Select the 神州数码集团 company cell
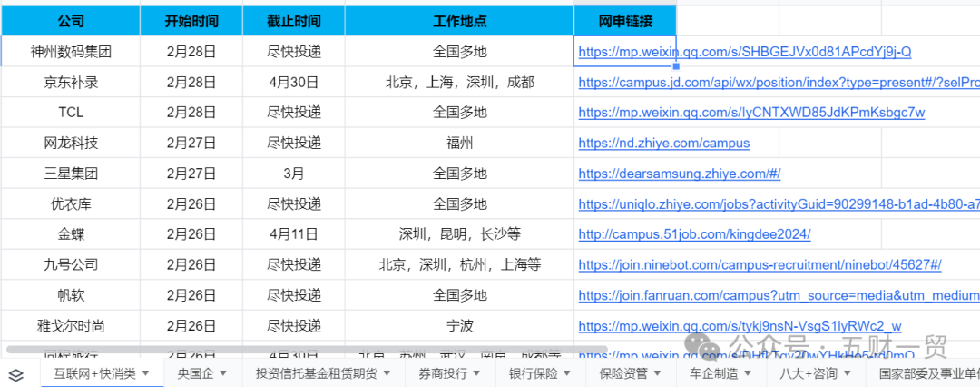The height and width of the screenshot is (387, 980). (71, 52)
